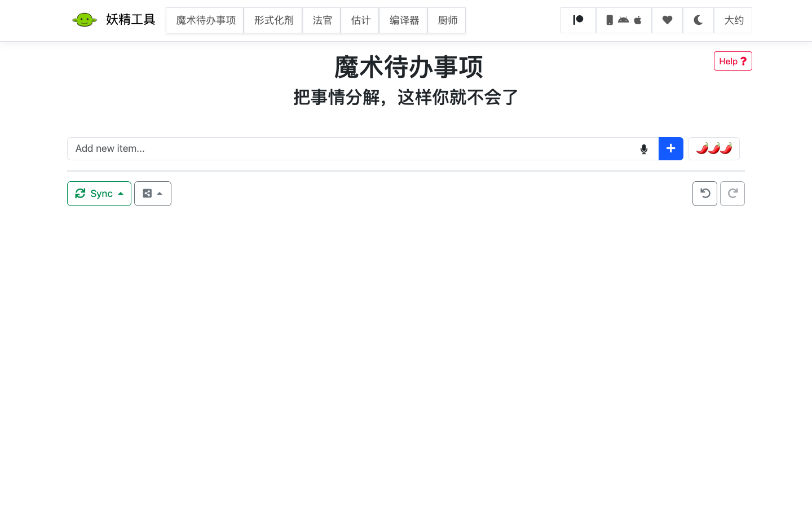Screen dimensions: 812x508
Task: Open the Patreon icon link
Action: coord(578,20)
